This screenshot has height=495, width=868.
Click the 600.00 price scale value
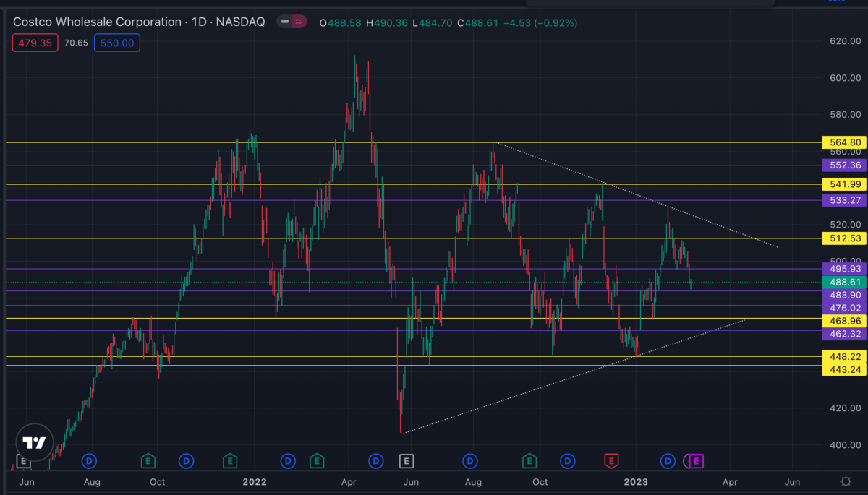845,78
